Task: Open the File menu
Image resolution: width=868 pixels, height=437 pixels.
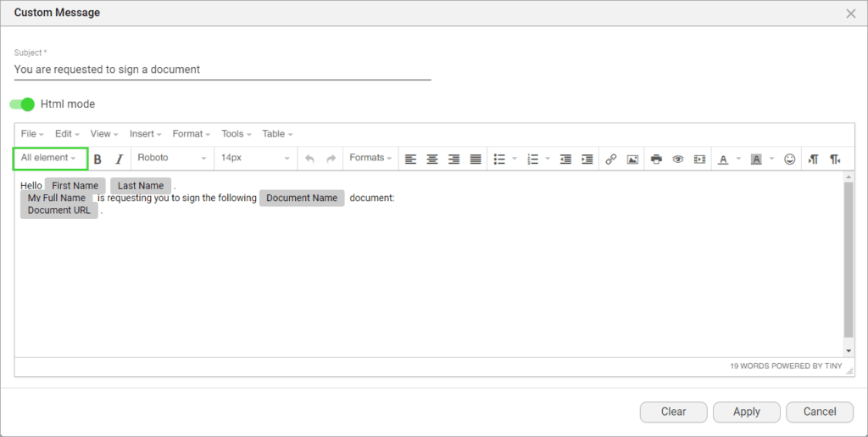Action: [x=32, y=133]
